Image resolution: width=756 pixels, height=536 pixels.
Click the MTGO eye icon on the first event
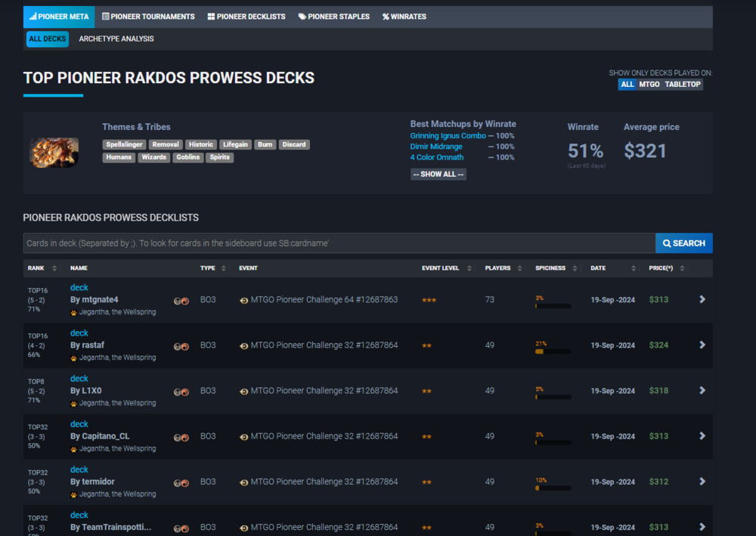pyautogui.click(x=243, y=299)
